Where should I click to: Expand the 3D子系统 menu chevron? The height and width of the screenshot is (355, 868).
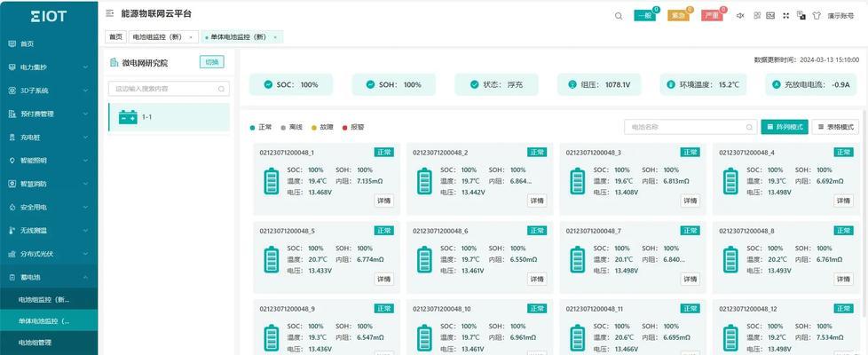click(85, 91)
